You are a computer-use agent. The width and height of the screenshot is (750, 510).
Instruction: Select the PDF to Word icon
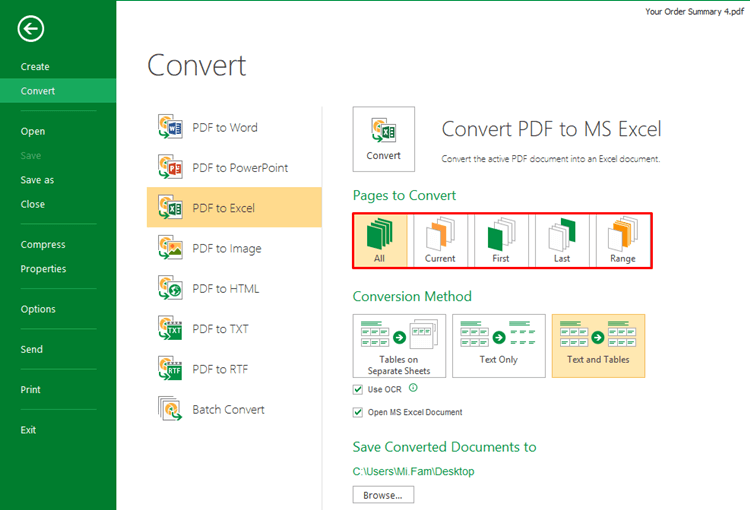[170, 127]
